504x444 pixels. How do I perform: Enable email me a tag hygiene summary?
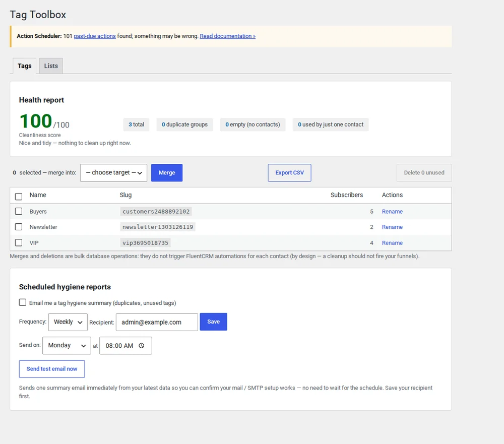tap(23, 302)
